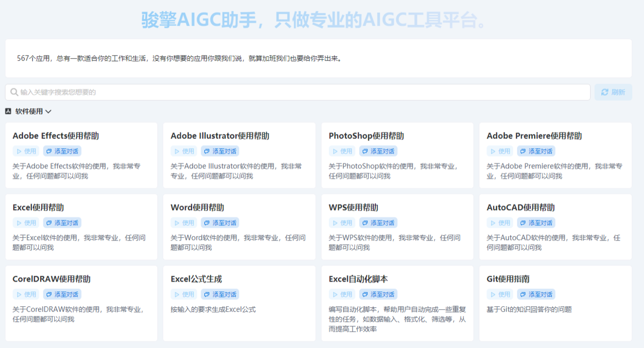This screenshot has width=644, height=348.
Task: Add WPS使用帮助 to conversation
Action: pyautogui.click(x=378, y=223)
